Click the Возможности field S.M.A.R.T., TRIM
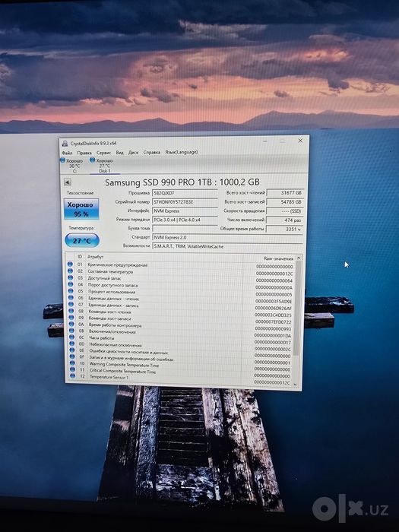The height and width of the screenshot is (532, 399). [228, 246]
